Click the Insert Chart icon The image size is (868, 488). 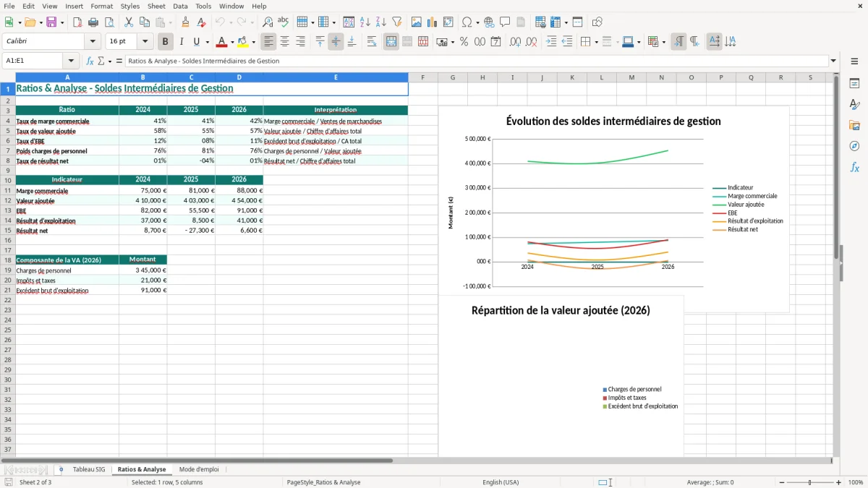[x=433, y=22]
